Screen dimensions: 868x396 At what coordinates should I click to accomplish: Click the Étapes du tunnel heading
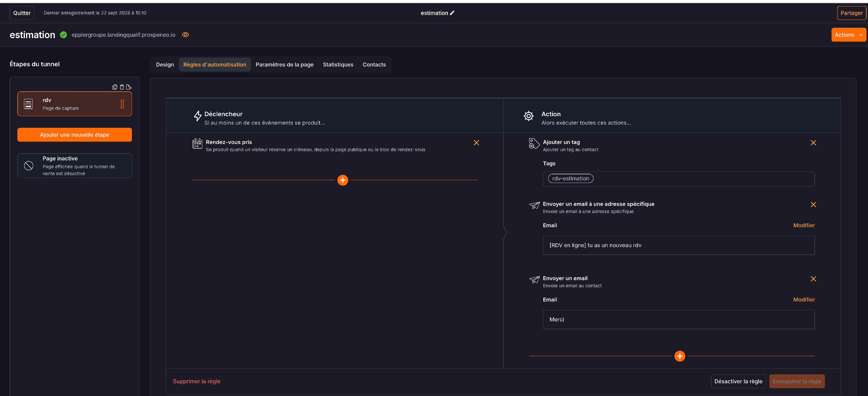click(35, 64)
